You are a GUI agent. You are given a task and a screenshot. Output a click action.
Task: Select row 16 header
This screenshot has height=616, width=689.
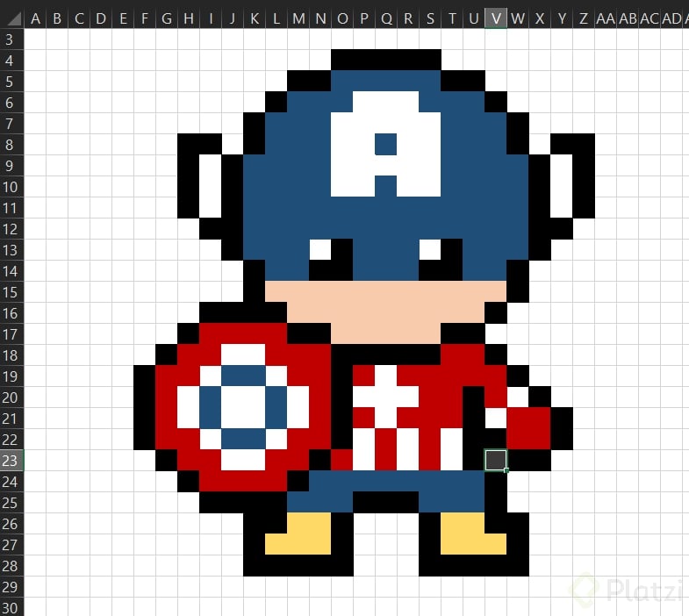tap(12, 313)
